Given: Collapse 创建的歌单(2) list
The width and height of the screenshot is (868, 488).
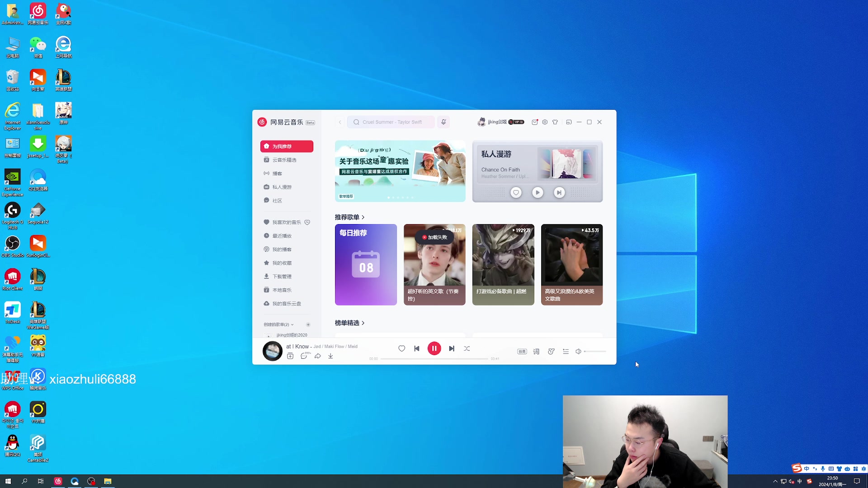Looking at the screenshot, I should pos(292,324).
